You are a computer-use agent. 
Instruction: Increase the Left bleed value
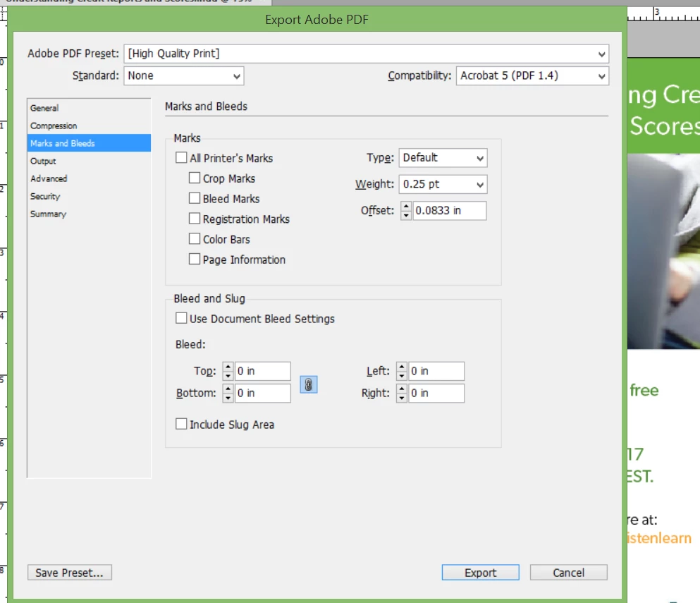coord(402,367)
